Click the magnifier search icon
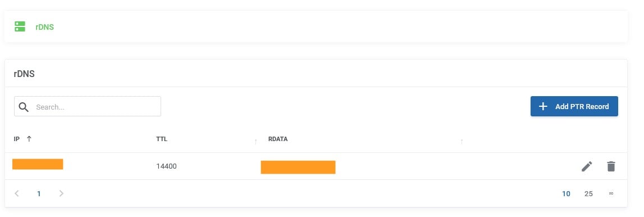The width and height of the screenshot is (644, 217). 24,107
